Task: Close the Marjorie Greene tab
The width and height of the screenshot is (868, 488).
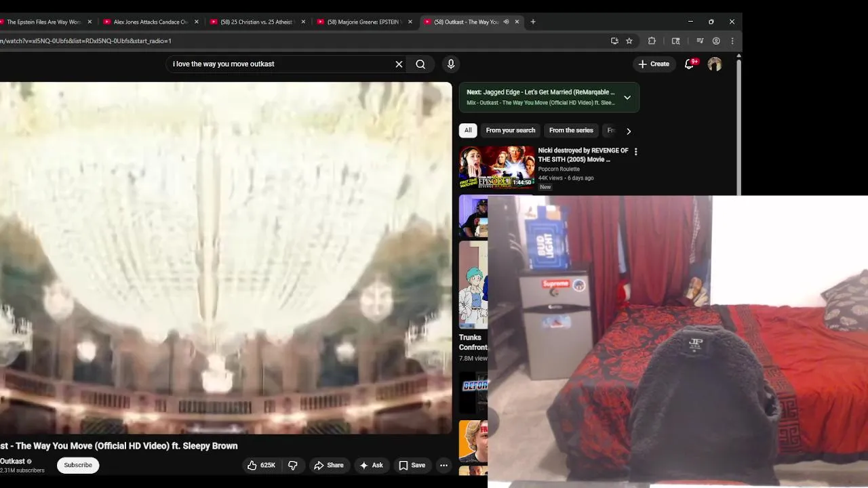Action: click(x=410, y=22)
